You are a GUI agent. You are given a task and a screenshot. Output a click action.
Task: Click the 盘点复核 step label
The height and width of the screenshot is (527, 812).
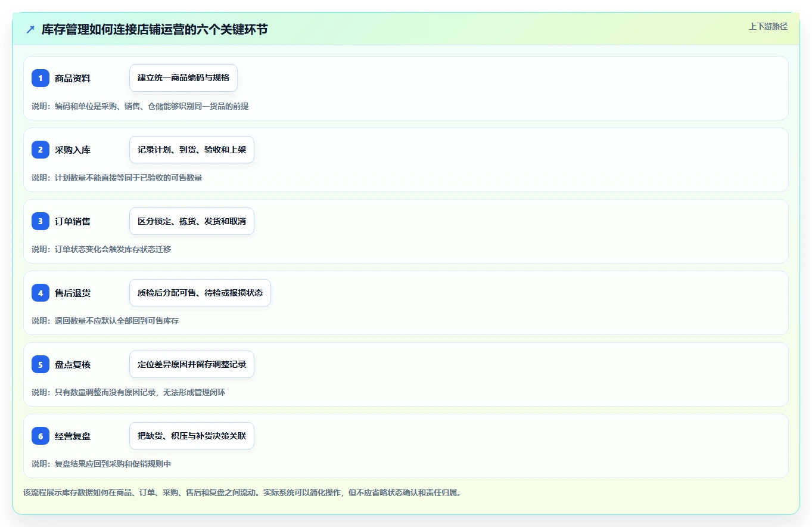[73, 364]
